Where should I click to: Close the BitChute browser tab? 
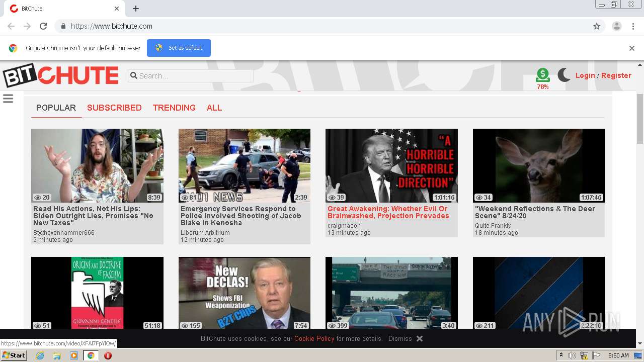click(117, 9)
